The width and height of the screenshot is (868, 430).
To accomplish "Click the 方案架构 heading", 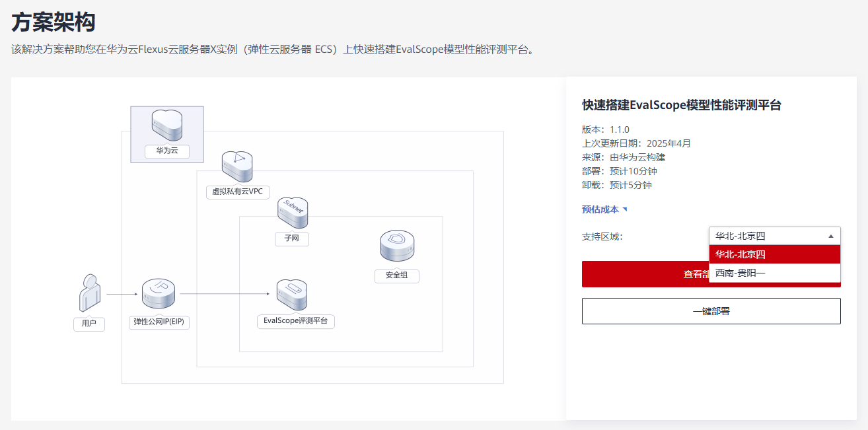I will (x=54, y=22).
